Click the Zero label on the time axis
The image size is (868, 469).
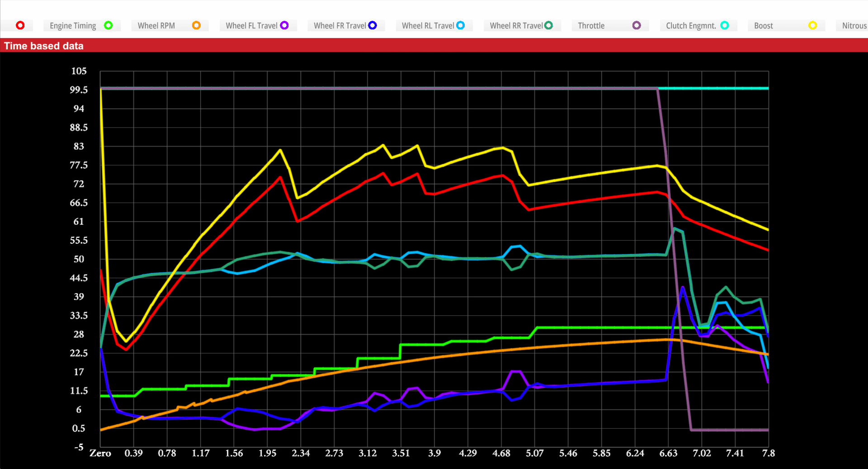point(100,453)
